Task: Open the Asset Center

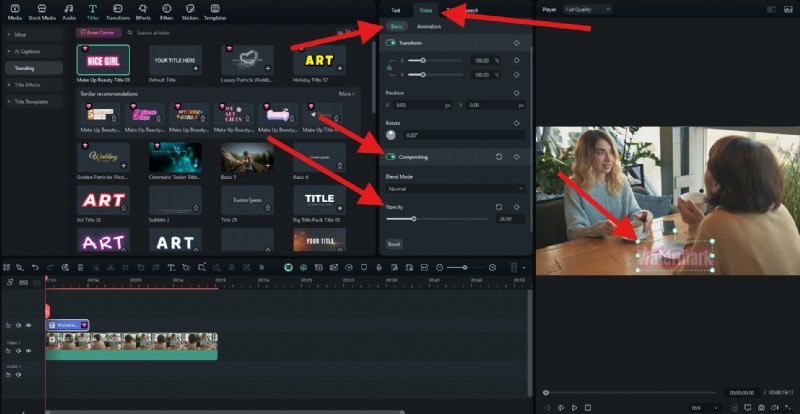Action: 98,33
